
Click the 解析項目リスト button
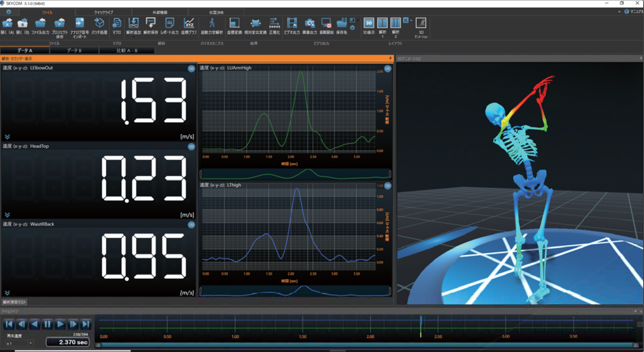click(14, 302)
